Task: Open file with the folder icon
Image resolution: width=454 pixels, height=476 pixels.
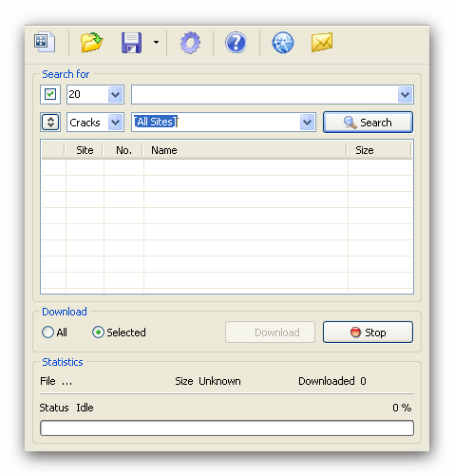Action: pos(91,42)
